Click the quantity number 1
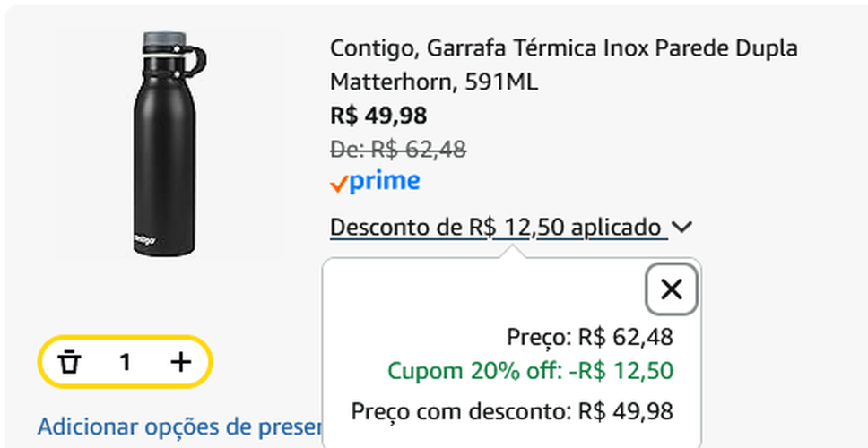Image resolution: width=868 pixels, height=448 pixels. click(126, 362)
